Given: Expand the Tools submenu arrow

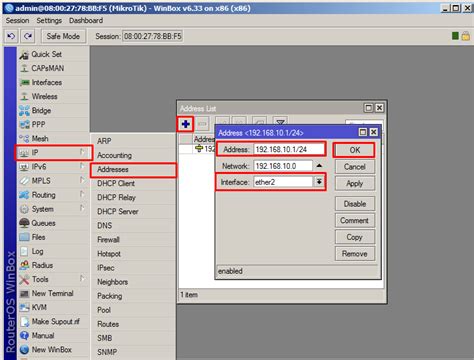Looking at the screenshot, I should (82, 279).
